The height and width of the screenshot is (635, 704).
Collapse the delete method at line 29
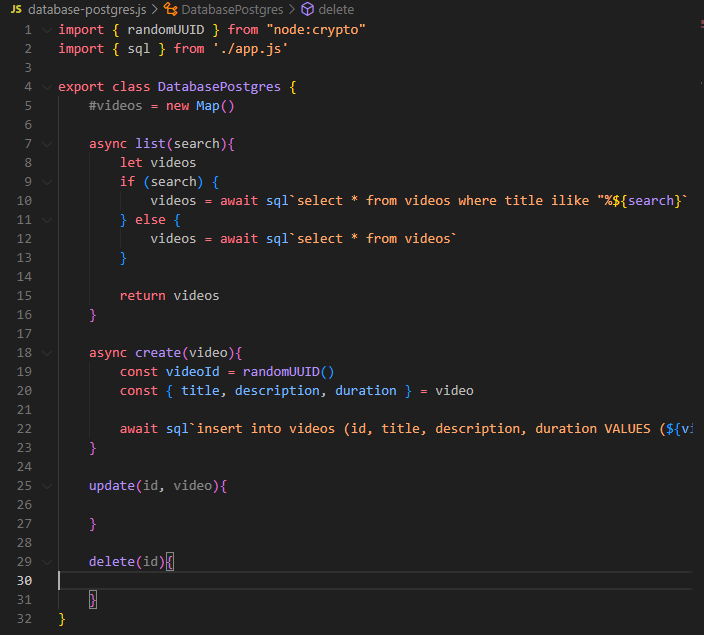click(x=47, y=562)
